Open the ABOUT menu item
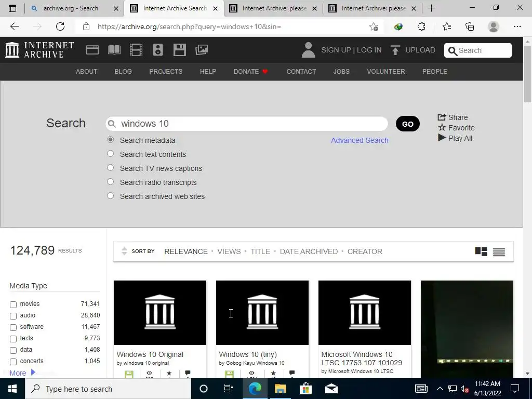 click(87, 72)
